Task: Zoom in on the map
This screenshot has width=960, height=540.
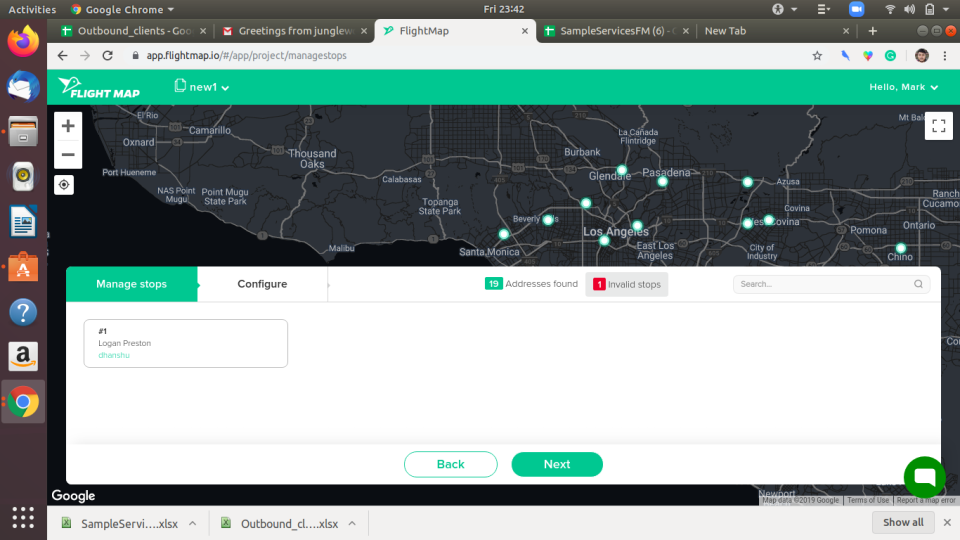Action: coord(68,126)
